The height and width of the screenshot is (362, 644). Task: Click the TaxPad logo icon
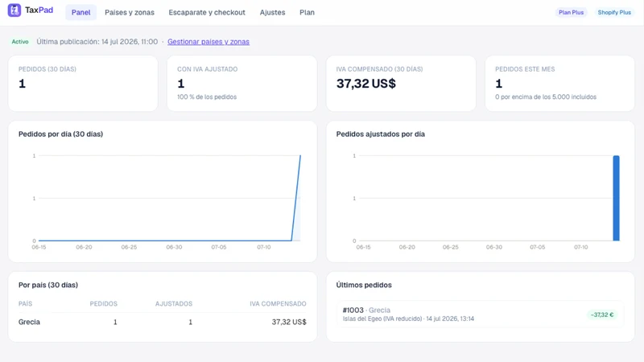(x=14, y=10)
